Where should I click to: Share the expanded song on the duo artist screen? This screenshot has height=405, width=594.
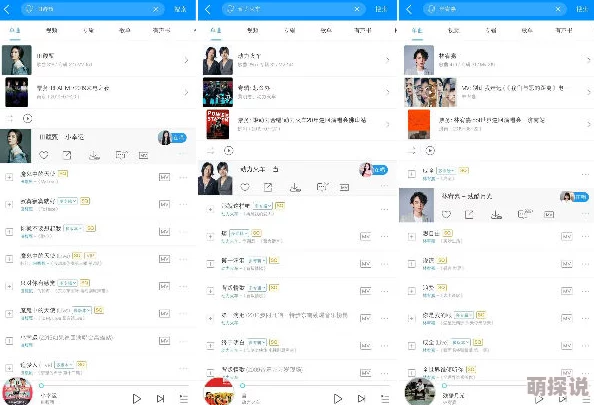coord(268,187)
